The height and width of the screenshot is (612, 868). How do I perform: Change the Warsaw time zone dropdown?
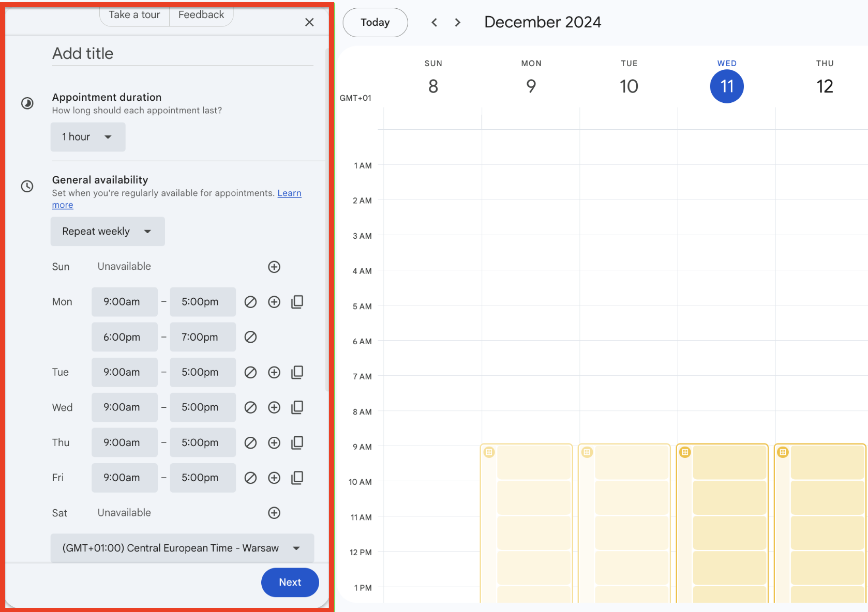click(x=182, y=548)
